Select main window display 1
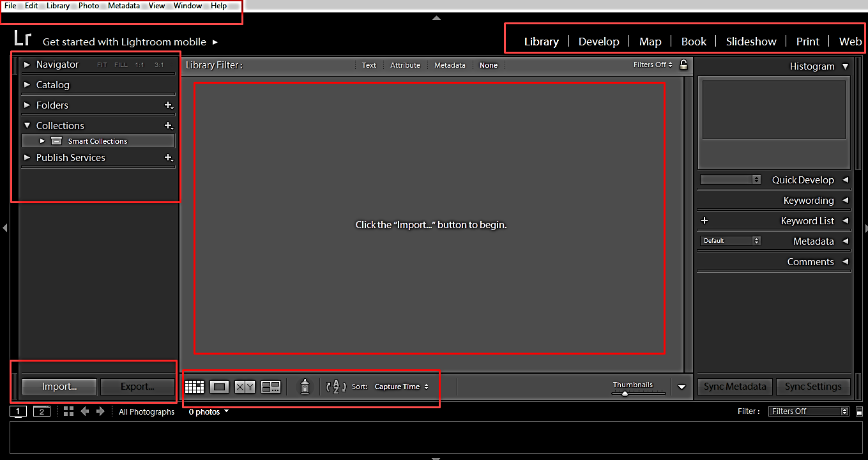This screenshot has height=460, width=868. tap(19, 411)
